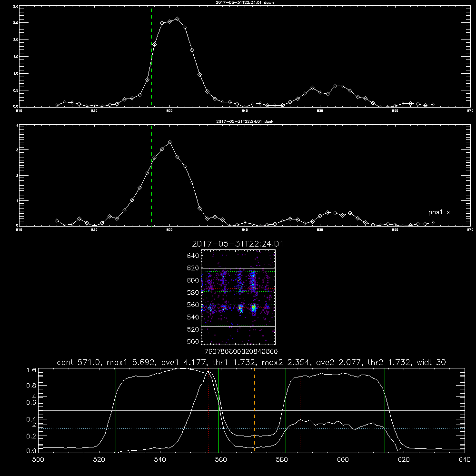Click the x-axis tick labels below the detector image
This screenshot has height=476, width=476.
[x=241, y=351]
